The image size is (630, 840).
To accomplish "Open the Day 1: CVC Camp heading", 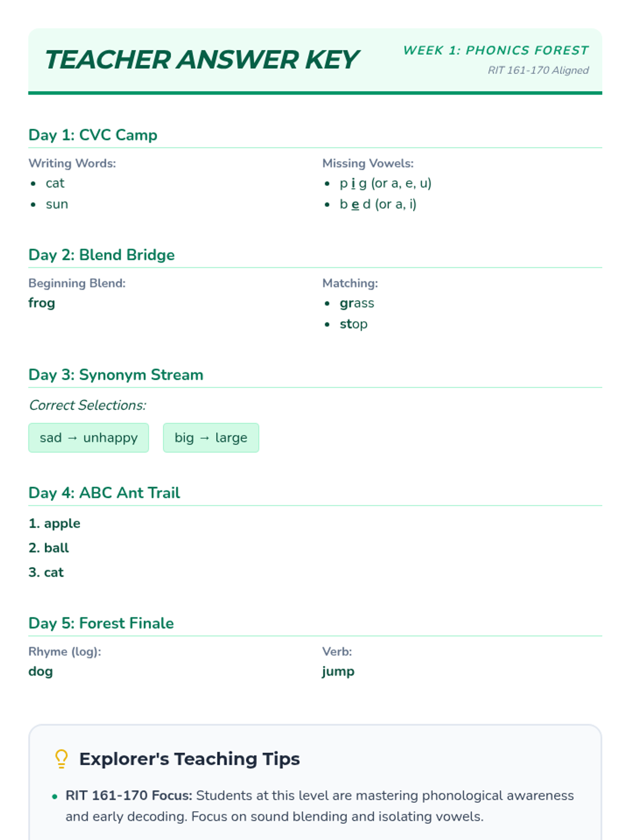I will coord(93,135).
